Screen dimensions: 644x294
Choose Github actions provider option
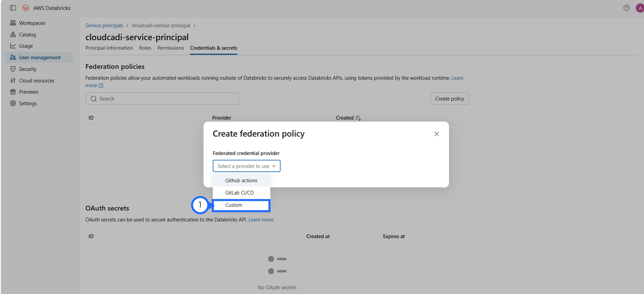point(241,181)
